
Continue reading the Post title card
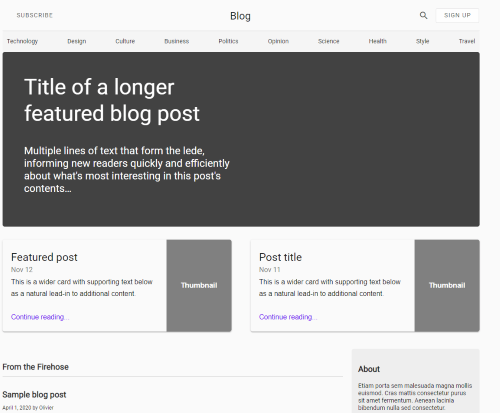288,317
